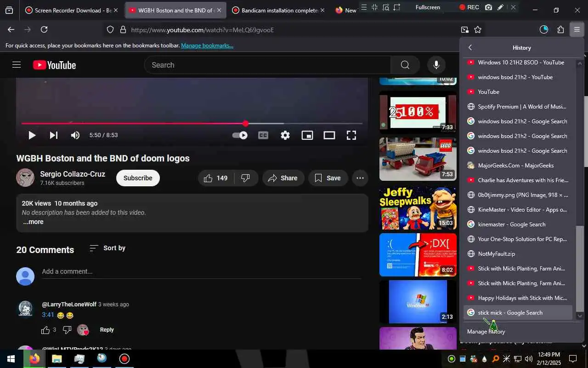The width and height of the screenshot is (588, 368).
Task: Click the YouTube search box
Action: coord(268,65)
